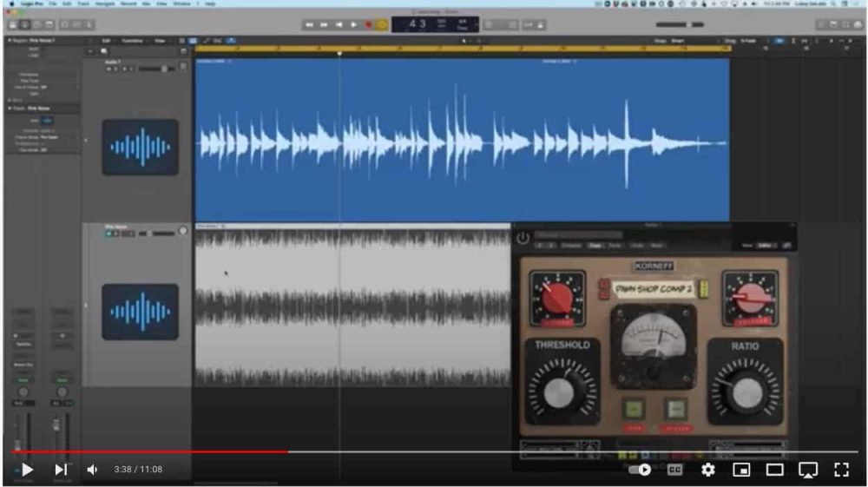Click the plugin window link icon
Viewport: 868px width, 487px height.
point(787,245)
